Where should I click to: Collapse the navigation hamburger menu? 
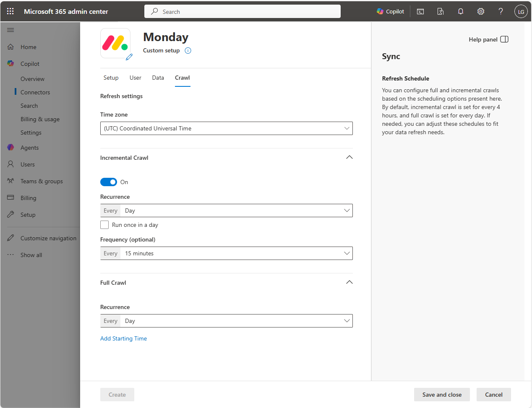tap(10, 30)
